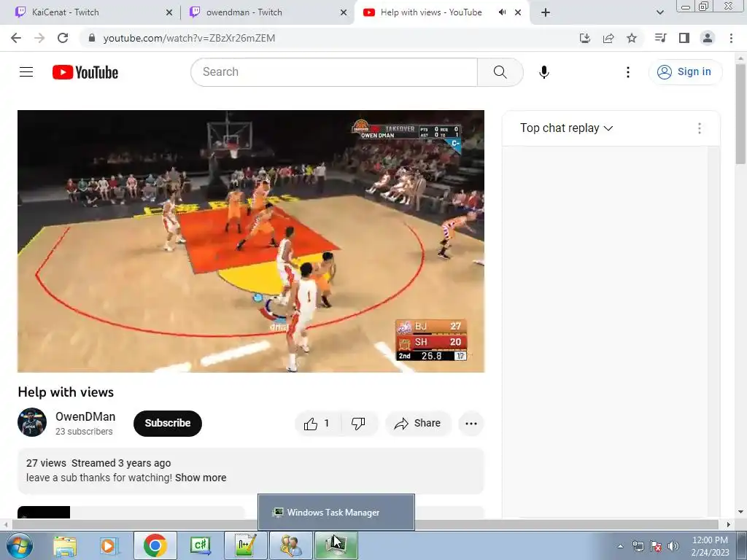Viewport: 747px width, 560px height.
Task: Open Chrome three-dot menu
Action: click(731, 38)
